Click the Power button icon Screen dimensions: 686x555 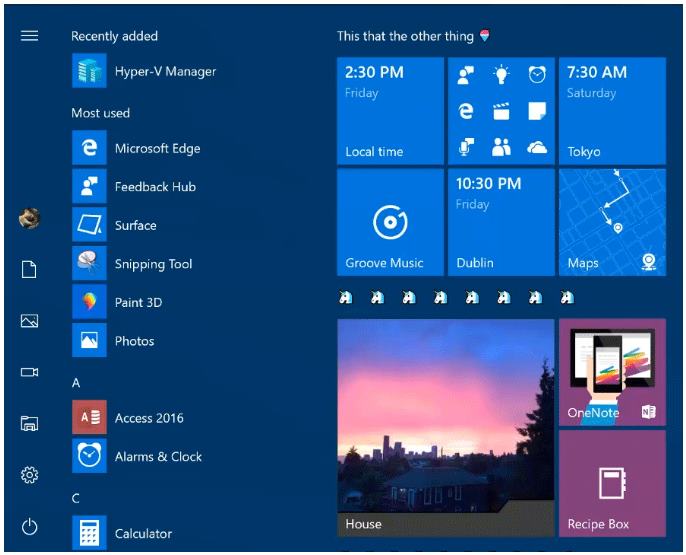coord(29,527)
